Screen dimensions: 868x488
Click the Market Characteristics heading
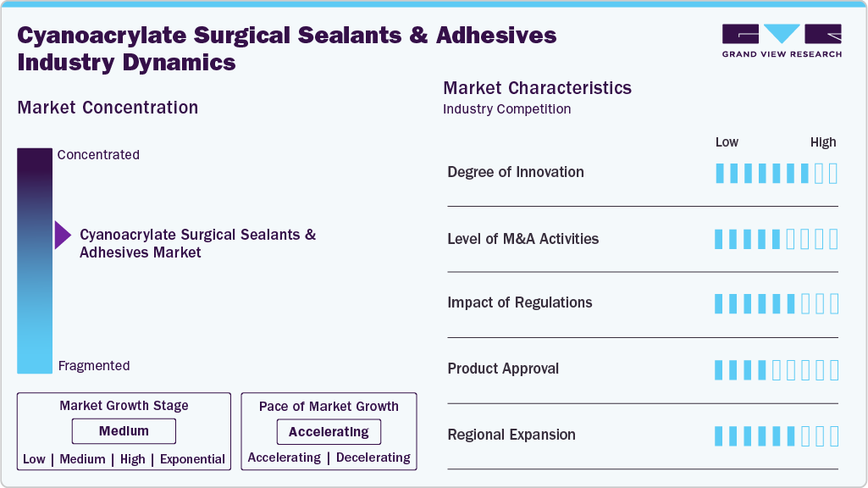click(x=537, y=87)
